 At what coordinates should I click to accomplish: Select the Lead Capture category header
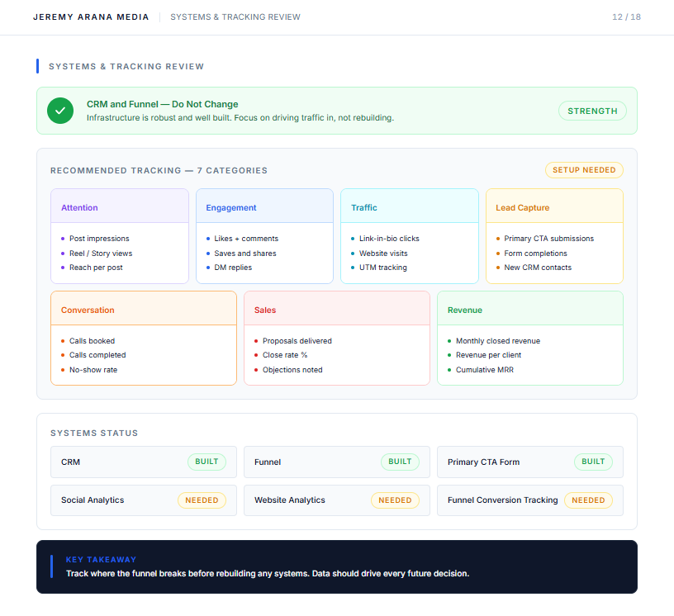click(x=554, y=206)
